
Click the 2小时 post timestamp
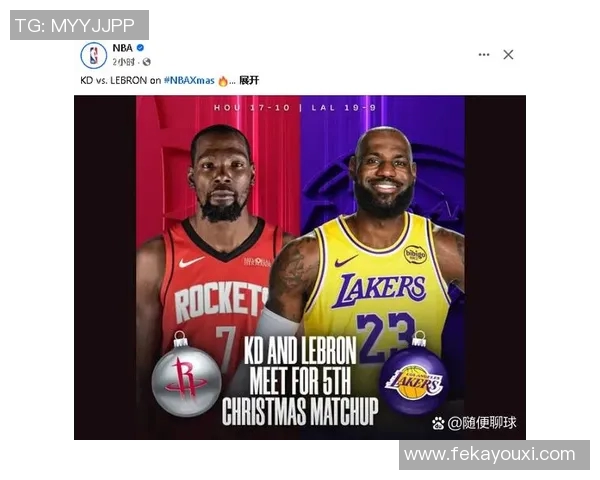pos(124,62)
